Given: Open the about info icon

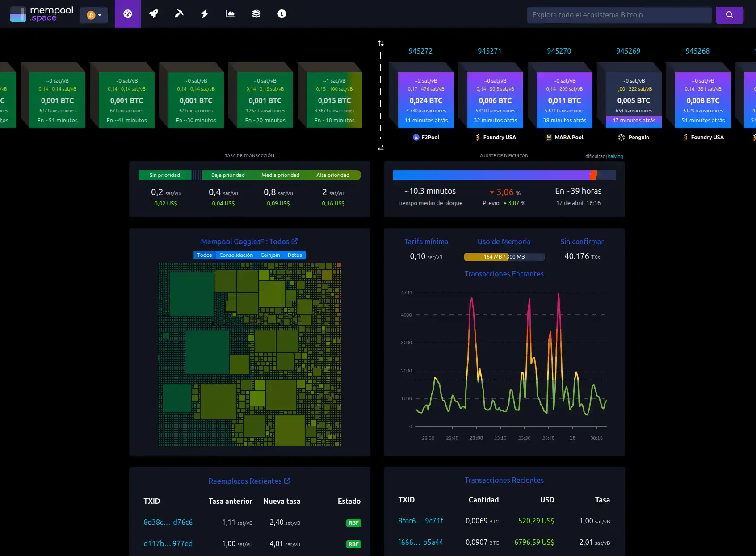Looking at the screenshot, I should [x=282, y=14].
